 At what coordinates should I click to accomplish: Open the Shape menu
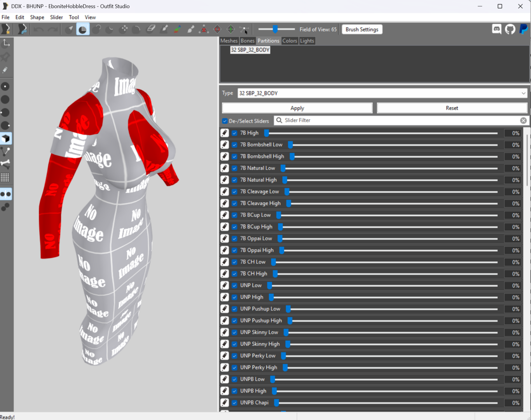[x=37, y=17]
